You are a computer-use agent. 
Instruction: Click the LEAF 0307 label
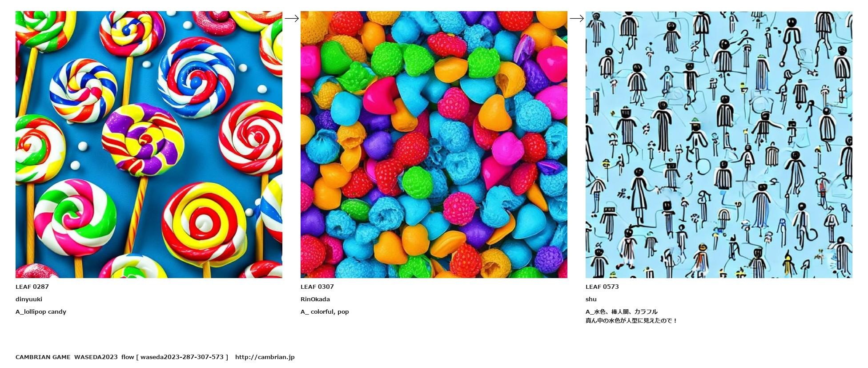[x=317, y=287]
